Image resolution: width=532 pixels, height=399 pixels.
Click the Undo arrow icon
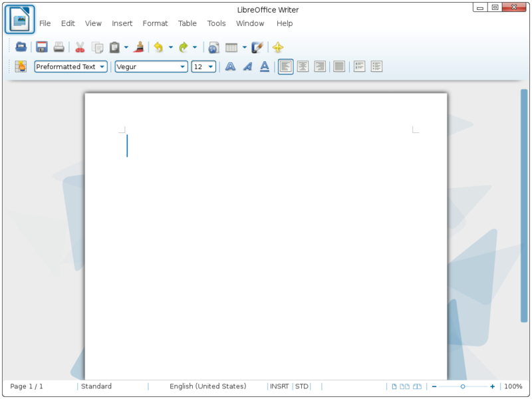click(x=158, y=47)
